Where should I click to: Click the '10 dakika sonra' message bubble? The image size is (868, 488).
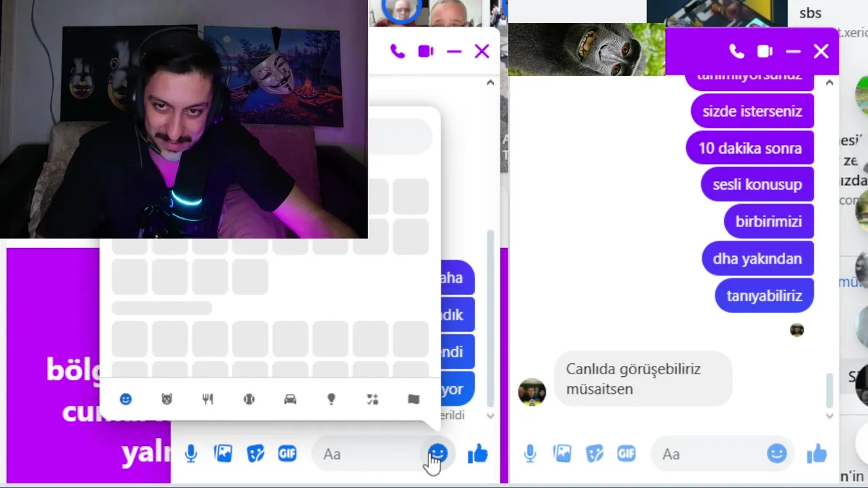pyautogui.click(x=750, y=148)
